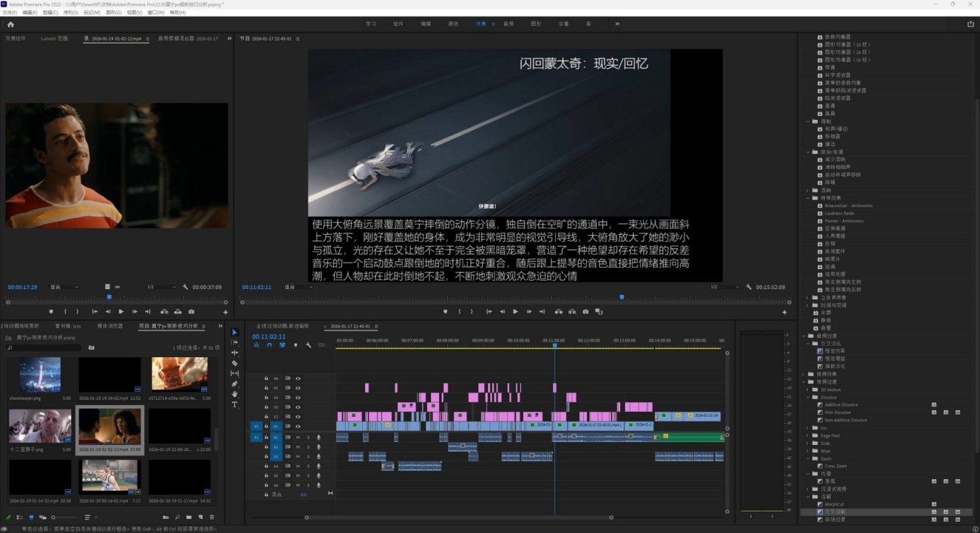Toggle lock on track V1

(x=266, y=426)
